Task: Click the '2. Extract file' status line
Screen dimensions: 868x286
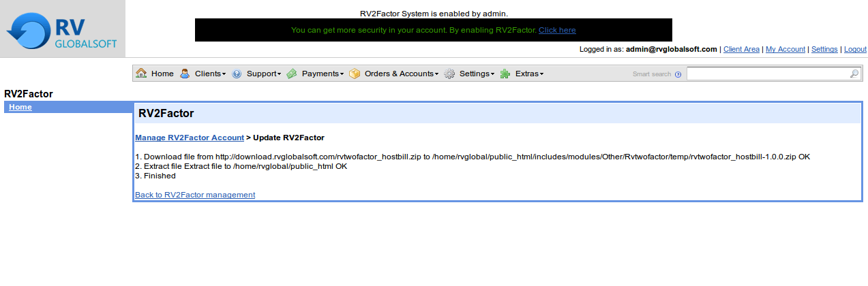Action: pos(241,166)
